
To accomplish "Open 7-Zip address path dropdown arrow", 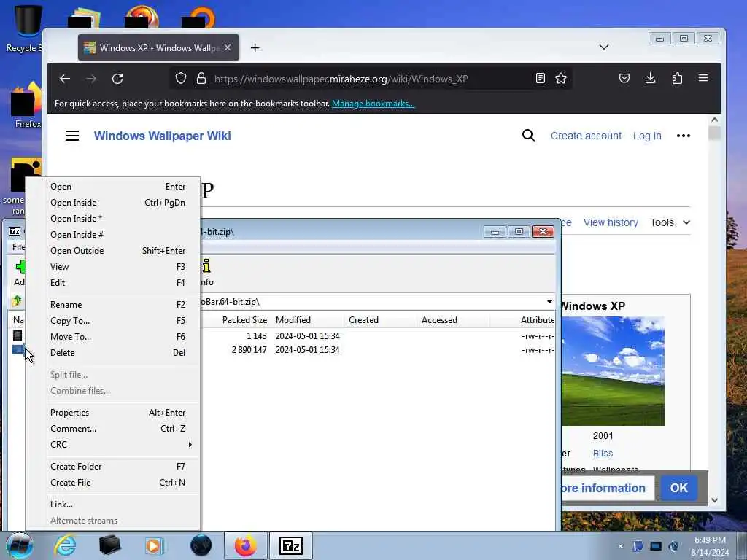I will coord(549,302).
